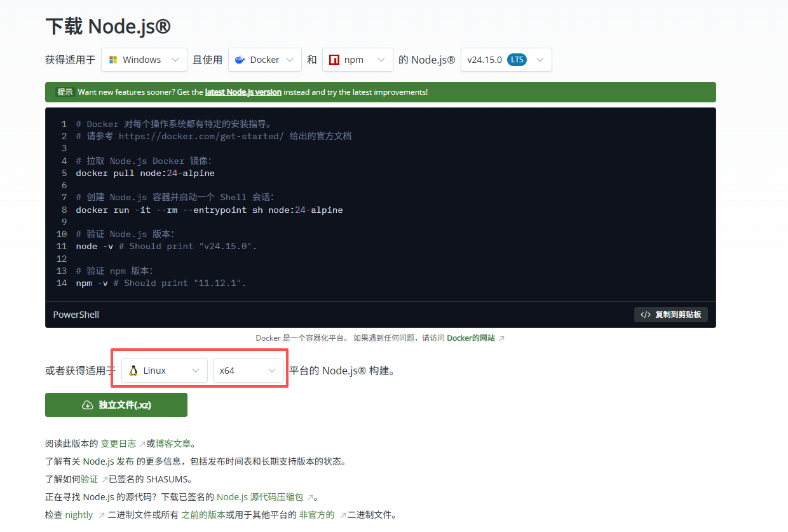Image resolution: width=788 pixels, height=532 pixels.
Task: Click the PowerShell label under code block
Action: point(76,315)
